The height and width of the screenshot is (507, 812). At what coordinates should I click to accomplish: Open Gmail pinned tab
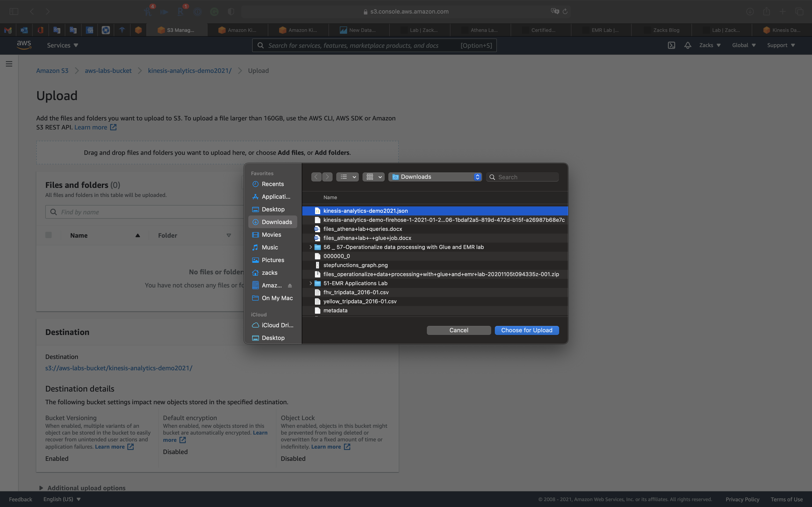click(x=8, y=30)
